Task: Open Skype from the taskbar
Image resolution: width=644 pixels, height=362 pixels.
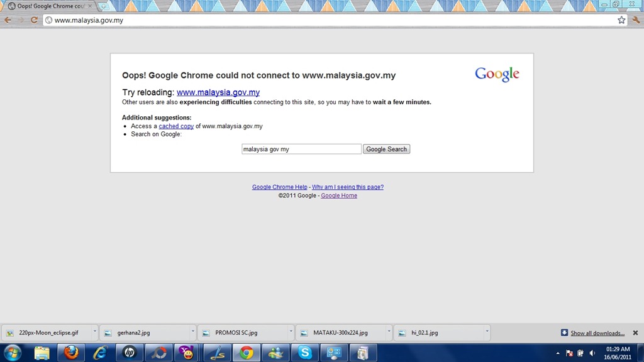Action: click(305, 353)
